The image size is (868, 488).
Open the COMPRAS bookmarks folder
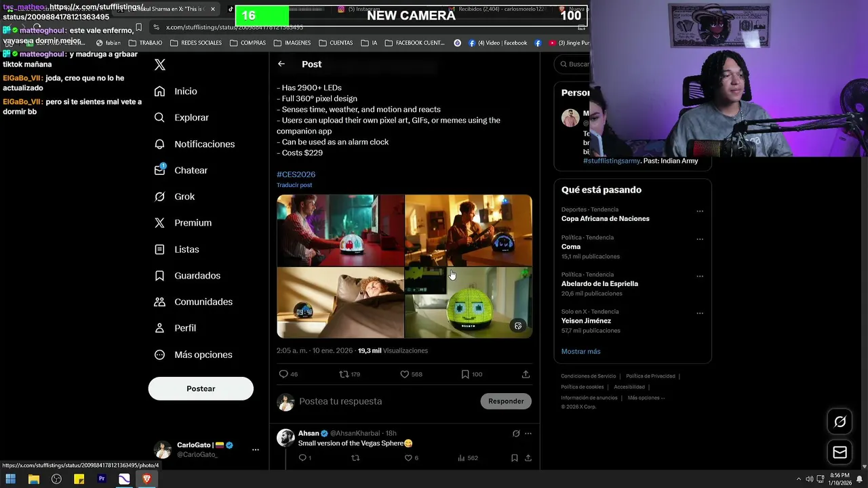(248, 43)
